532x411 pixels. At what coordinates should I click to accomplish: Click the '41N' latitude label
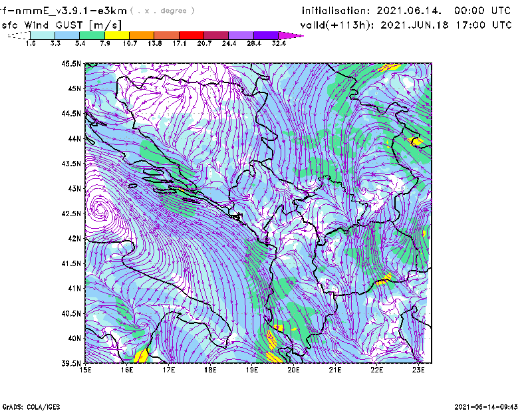coord(74,289)
